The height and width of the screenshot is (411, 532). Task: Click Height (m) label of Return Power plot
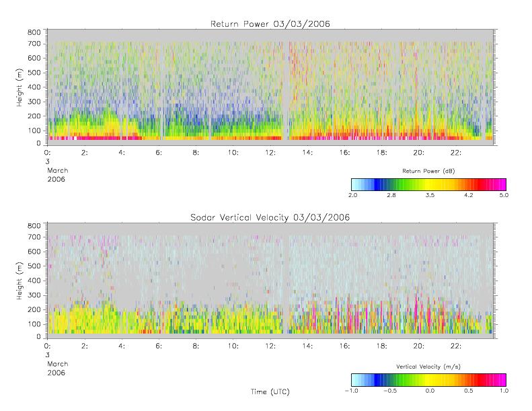point(20,87)
